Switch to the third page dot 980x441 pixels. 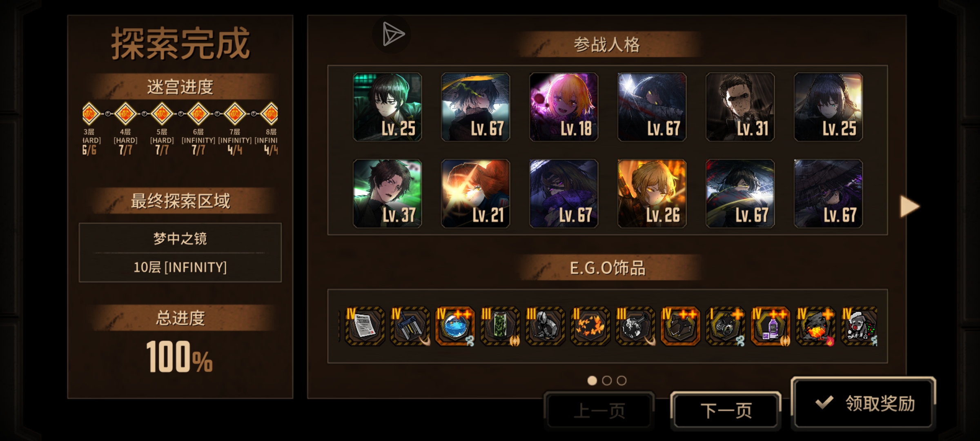pyautogui.click(x=621, y=381)
